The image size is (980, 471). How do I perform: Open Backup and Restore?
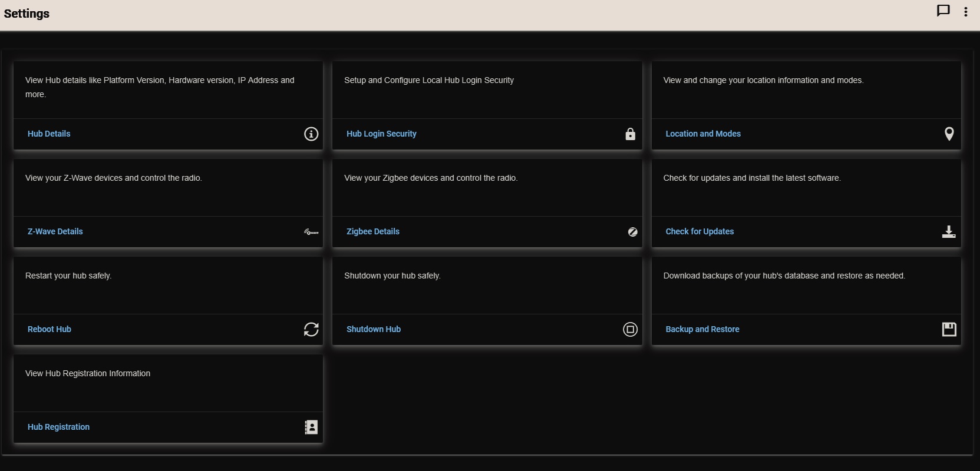point(702,329)
